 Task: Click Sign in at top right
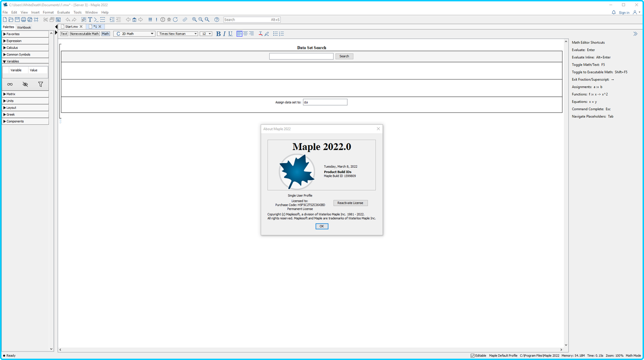click(x=624, y=13)
